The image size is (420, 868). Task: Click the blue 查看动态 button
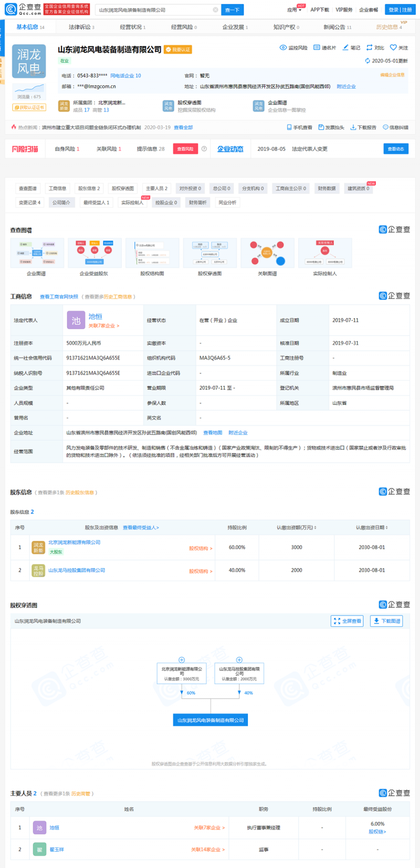[x=396, y=149]
